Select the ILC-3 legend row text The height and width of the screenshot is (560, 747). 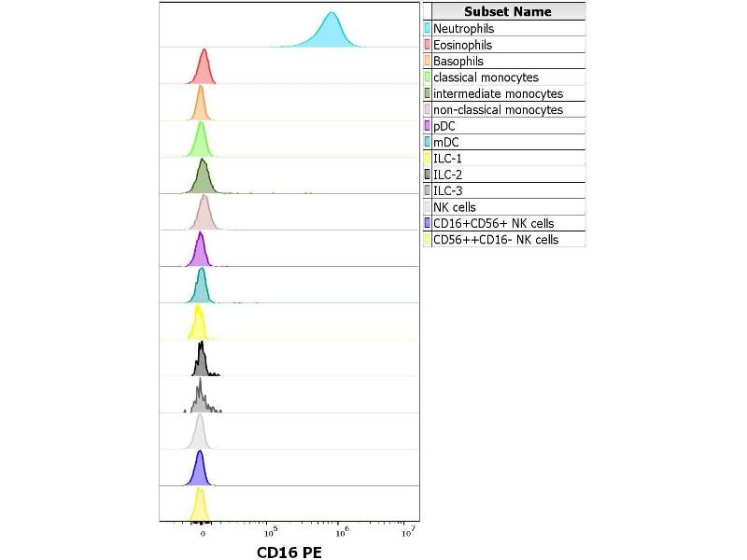(448, 190)
